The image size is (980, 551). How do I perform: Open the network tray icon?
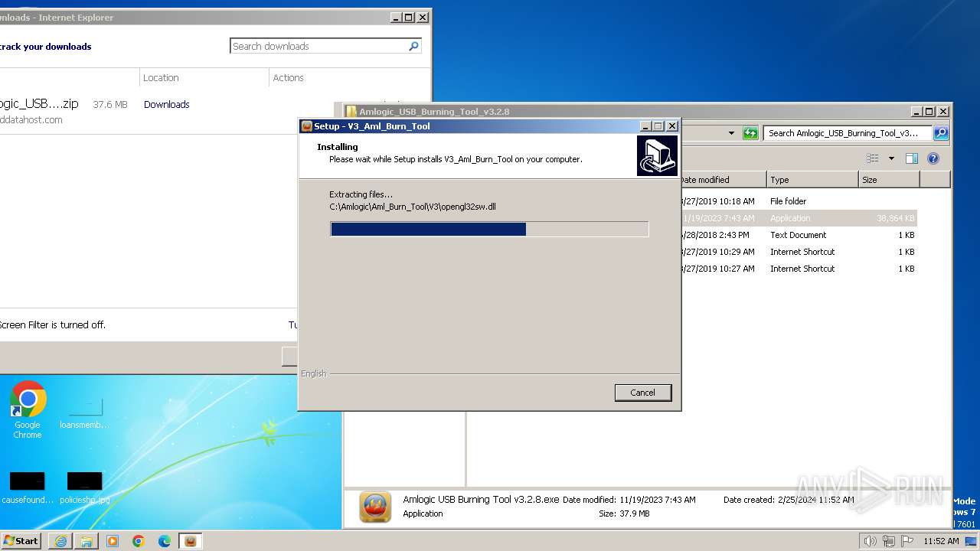click(888, 541)
